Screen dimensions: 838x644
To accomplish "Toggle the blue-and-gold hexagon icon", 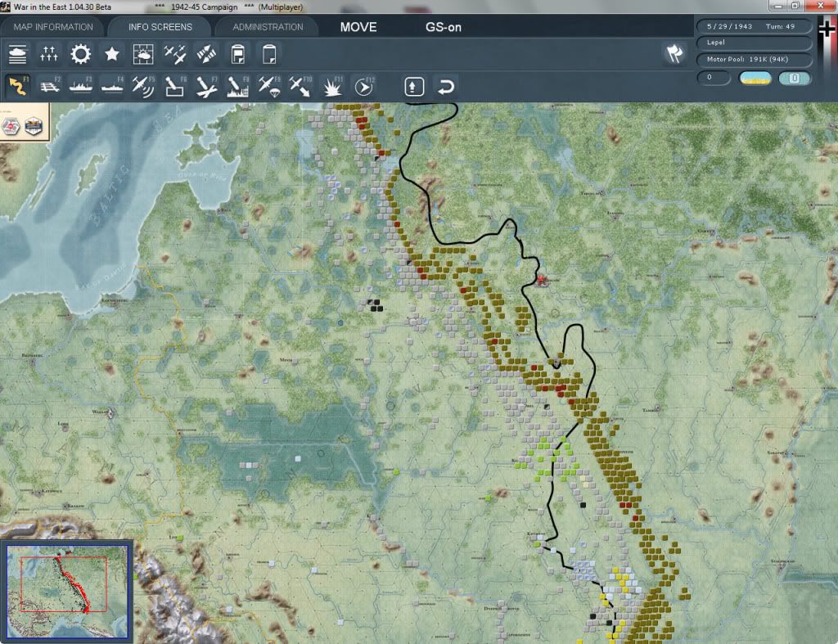I will coord(33,126).
